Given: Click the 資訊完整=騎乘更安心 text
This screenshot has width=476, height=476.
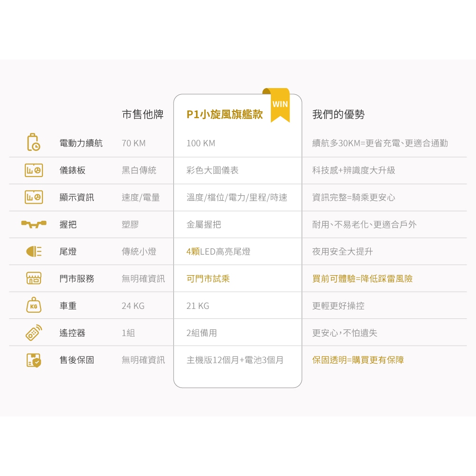Looking at the screenshot, I should click(x=354, y=198).
